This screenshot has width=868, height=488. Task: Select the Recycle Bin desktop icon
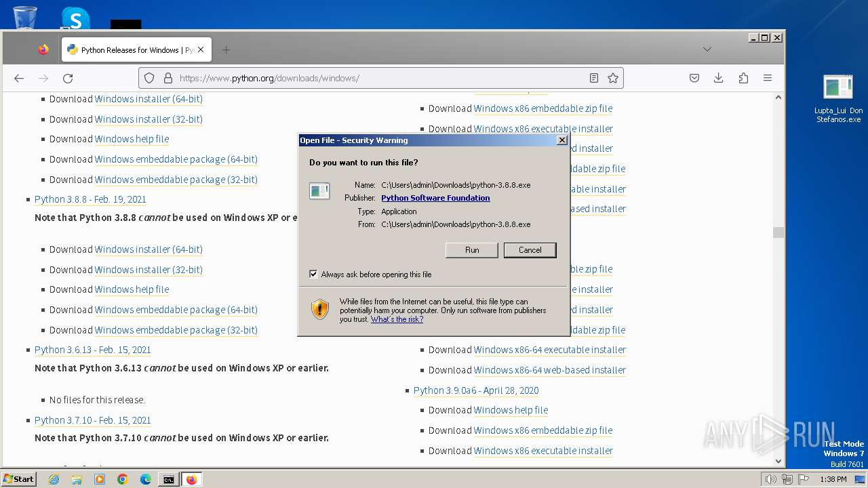25,18
